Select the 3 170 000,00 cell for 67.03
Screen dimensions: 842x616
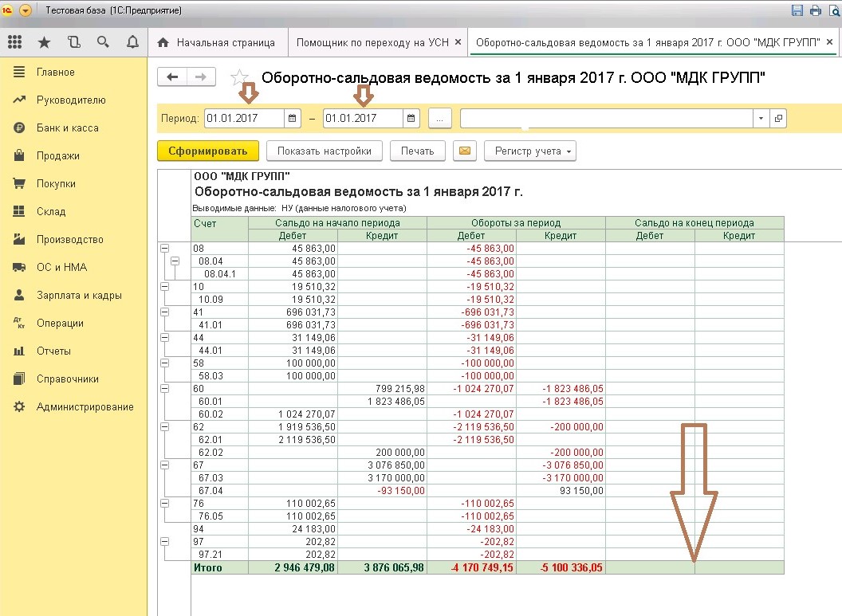click(383, 478)
